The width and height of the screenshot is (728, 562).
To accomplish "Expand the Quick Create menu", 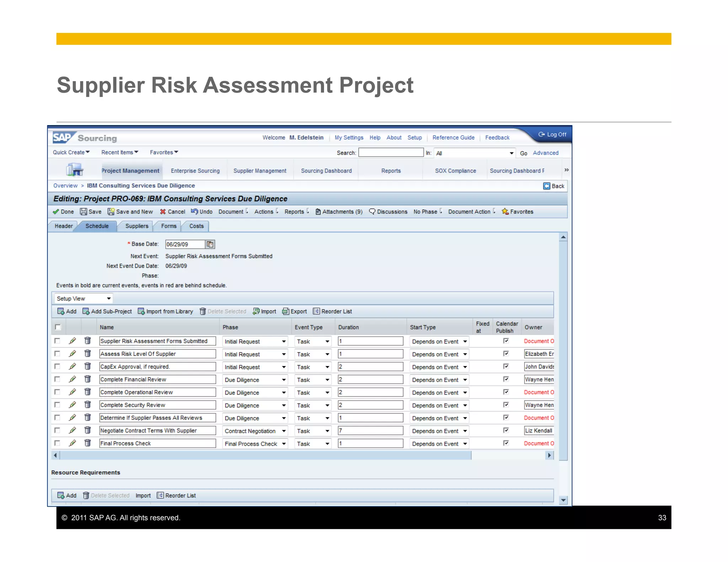I will (71, 152).
